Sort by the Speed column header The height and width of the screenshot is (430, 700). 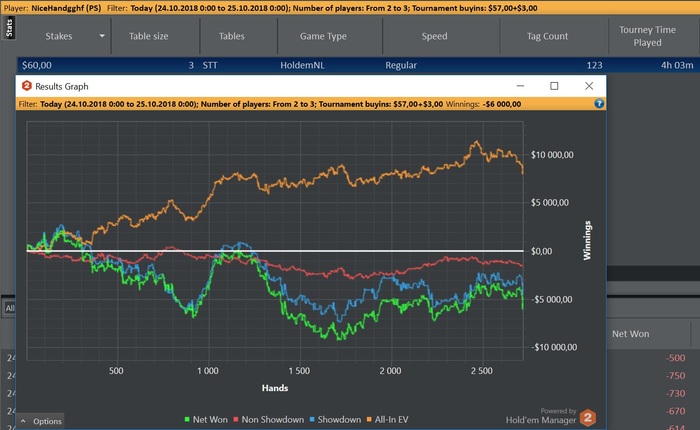434,36
